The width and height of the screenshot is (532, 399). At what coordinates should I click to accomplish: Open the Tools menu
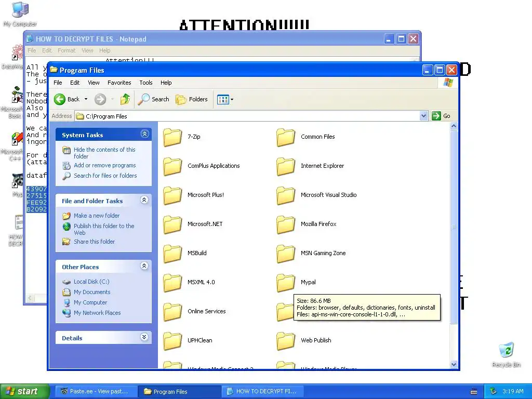[x=146, y=83]
